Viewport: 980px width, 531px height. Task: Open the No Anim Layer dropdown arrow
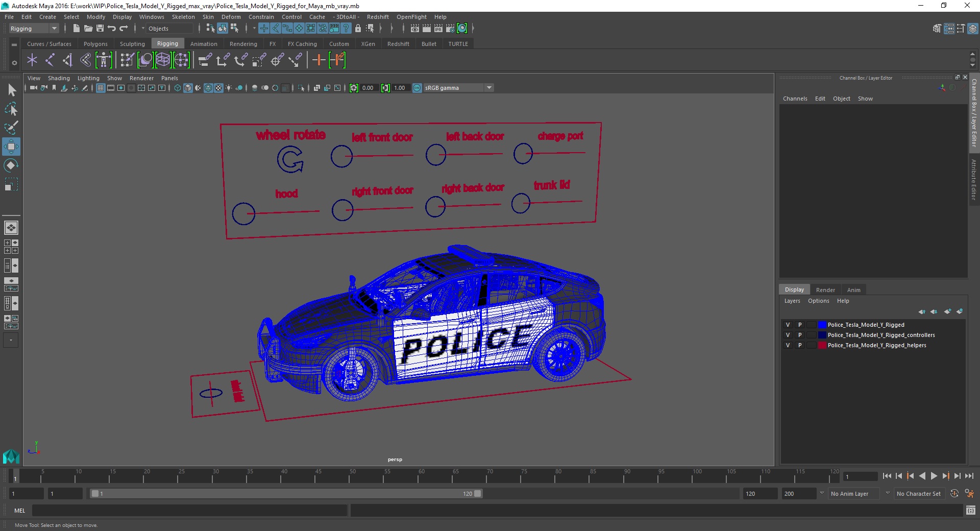click(x=821, y=493)
